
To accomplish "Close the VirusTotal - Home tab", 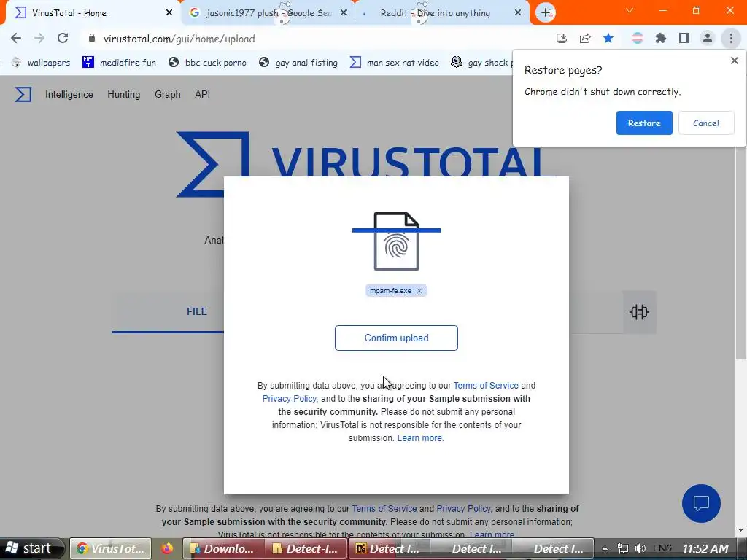I will 169,13.
